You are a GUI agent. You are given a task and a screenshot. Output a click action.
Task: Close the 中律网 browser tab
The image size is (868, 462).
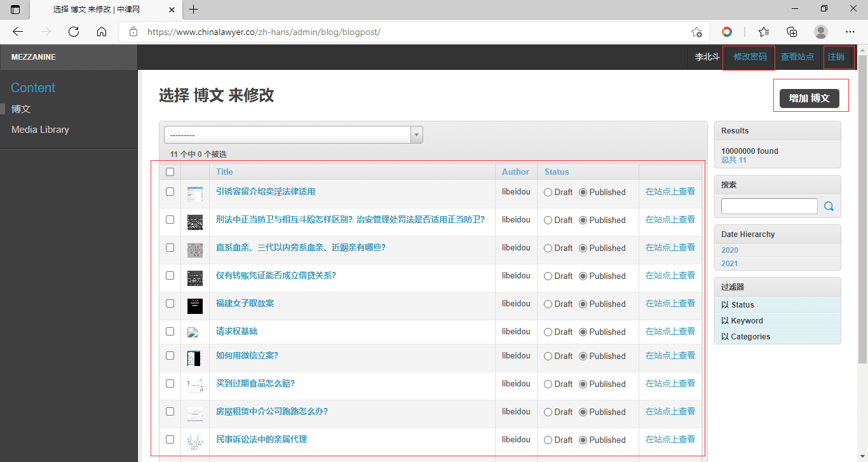click(x=171, y=10)
